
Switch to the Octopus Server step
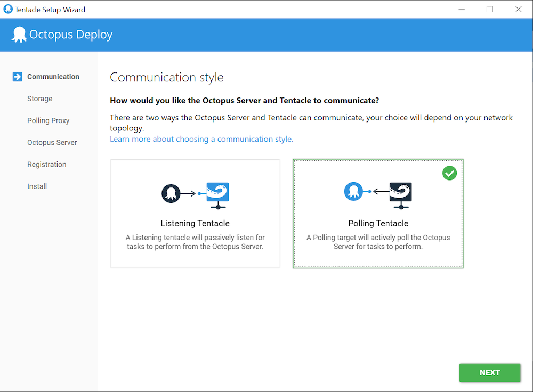click(52, 142)
